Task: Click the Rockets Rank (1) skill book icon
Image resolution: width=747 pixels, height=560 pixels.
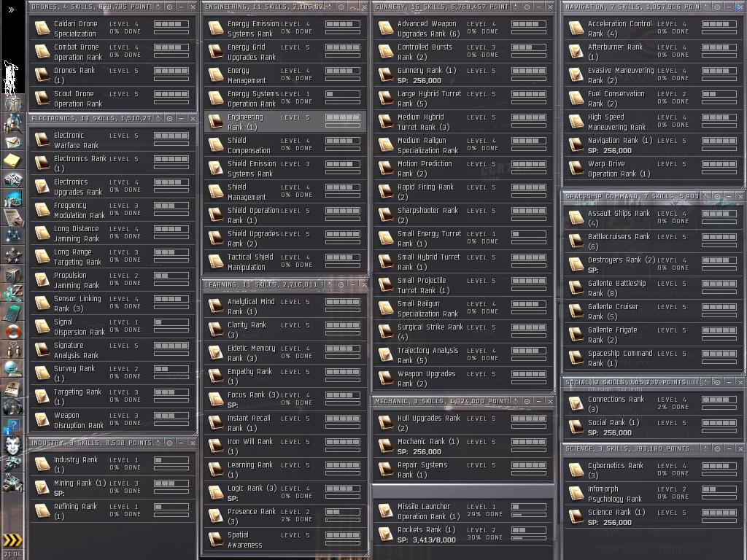Action: pos(385,534)
